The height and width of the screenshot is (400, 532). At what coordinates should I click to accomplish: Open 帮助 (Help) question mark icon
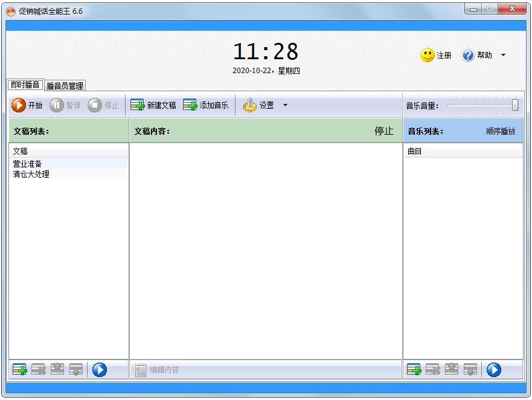point(468,55)
